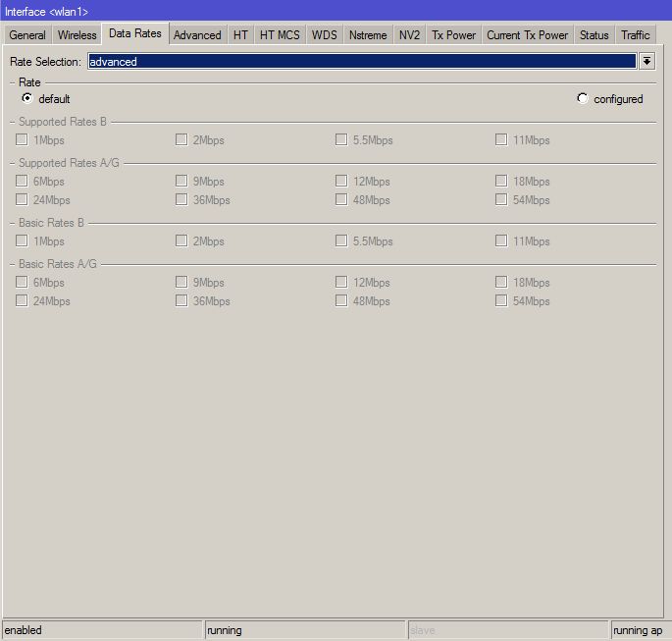Viewport: 672px width, 641px height.
Task: Open the Rate Selection dropdown arrow
Action: (646, 61)
